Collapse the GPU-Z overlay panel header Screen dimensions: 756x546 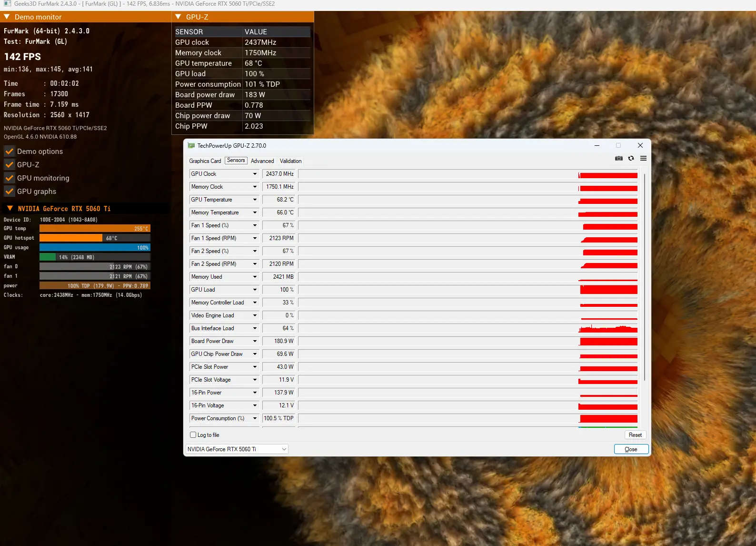[178, 17]
